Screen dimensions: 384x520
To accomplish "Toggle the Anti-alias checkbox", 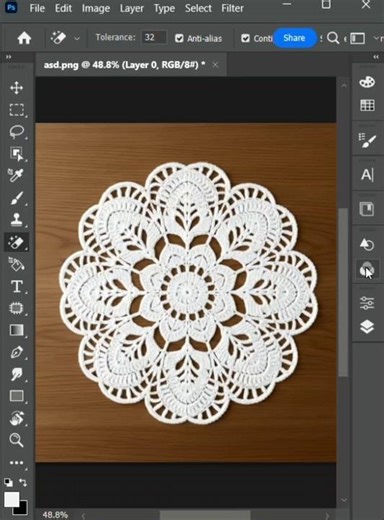I will click(179, 38).
